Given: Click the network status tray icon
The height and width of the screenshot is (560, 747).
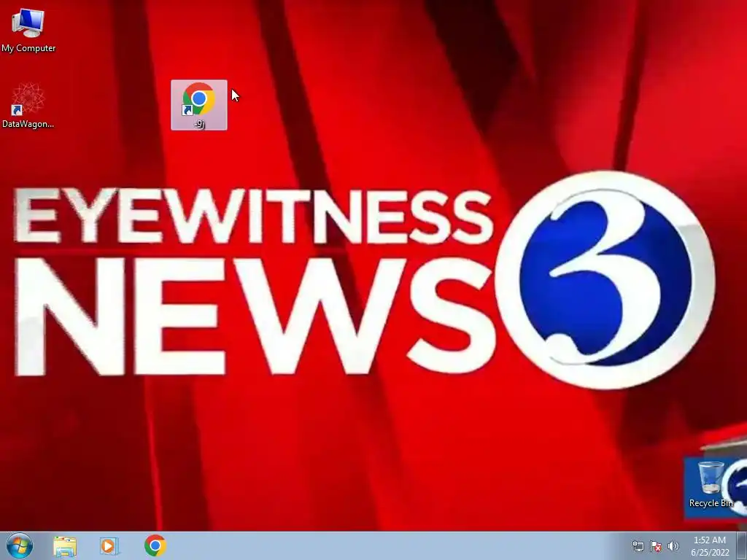Looking at the screenshot, I should 638,546.
